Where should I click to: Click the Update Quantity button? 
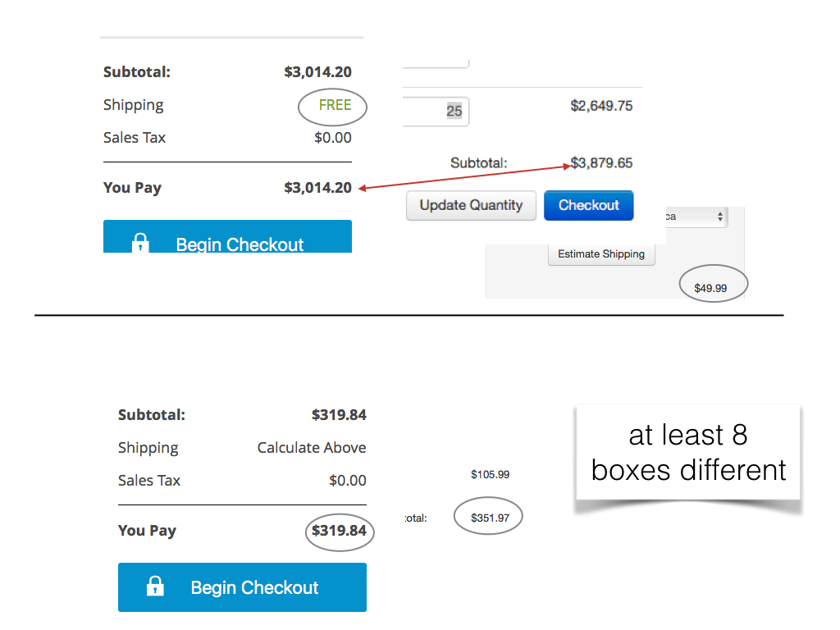471,205
